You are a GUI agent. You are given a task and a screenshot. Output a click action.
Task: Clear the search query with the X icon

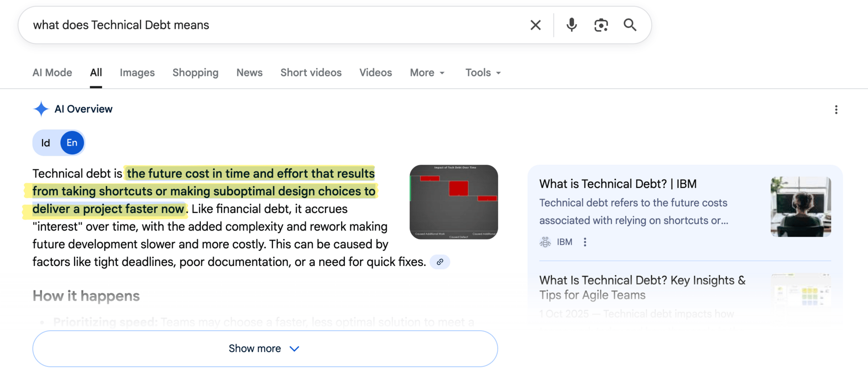(x=535, y=25)
